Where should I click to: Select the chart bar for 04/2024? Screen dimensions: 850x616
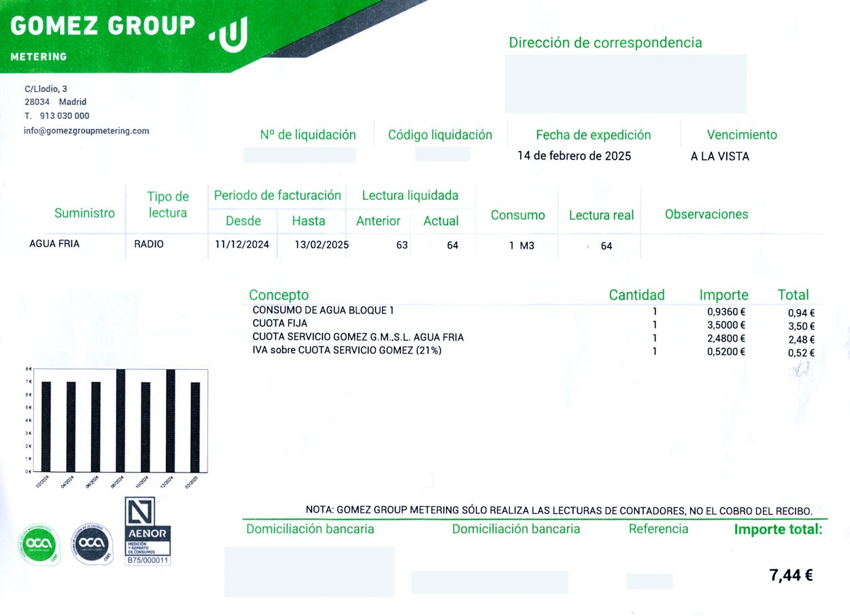tap(71, 426)
